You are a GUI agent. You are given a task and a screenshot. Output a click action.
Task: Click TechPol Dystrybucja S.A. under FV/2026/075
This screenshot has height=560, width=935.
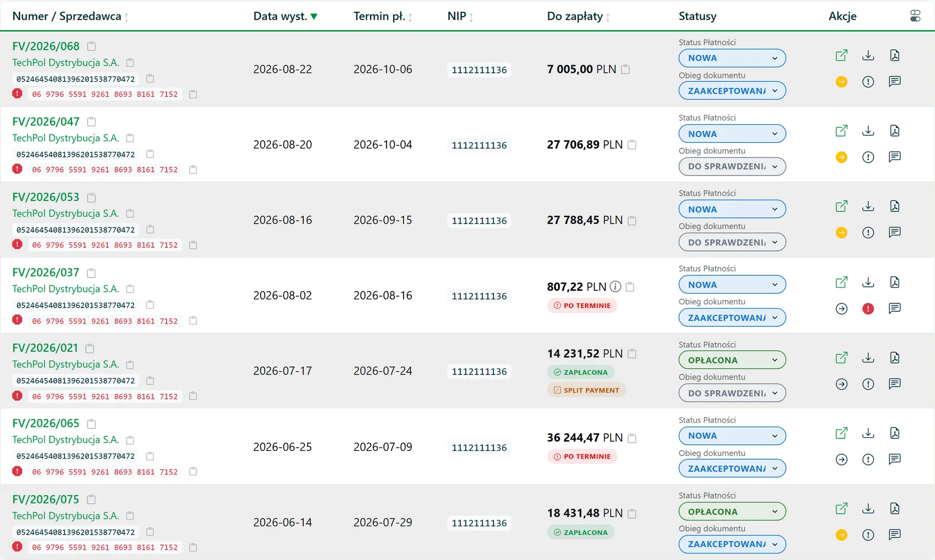pyautogui.click(x=65, y=515)
